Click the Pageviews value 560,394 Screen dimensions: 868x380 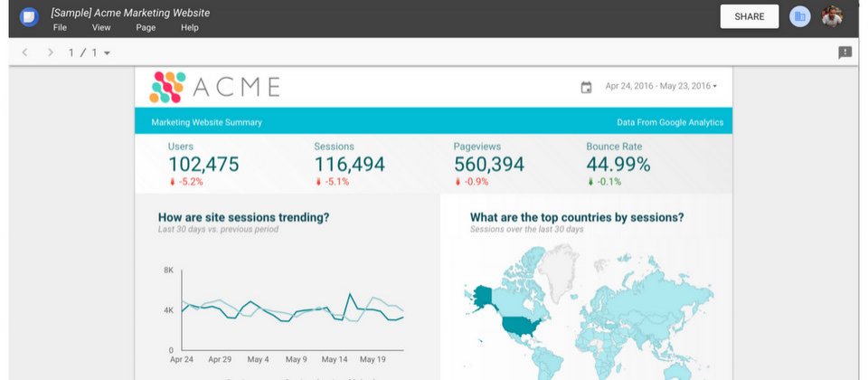click(x=489, y=165)
